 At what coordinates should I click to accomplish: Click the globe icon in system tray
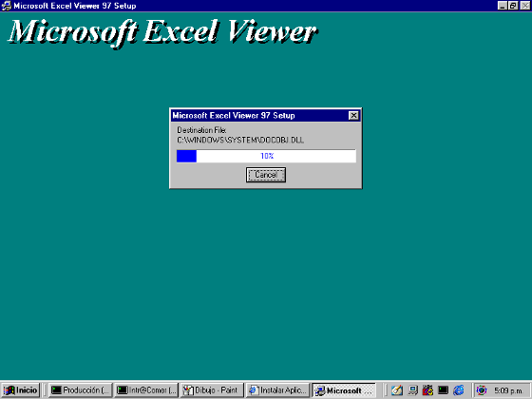[x=482, y=390]
